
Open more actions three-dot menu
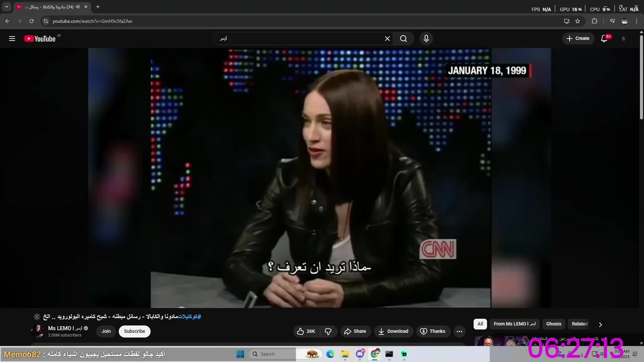click(x=459, y=331)
